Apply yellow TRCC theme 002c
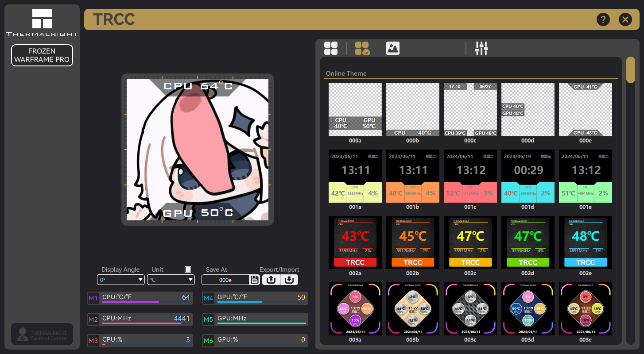Screen dimensions: 644x354 pos(470,242)
